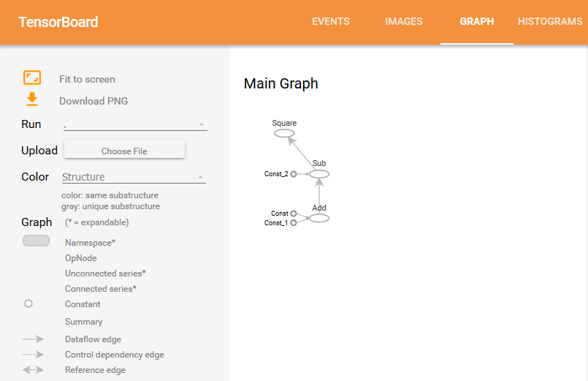
Task: Click the Dataflow edge legend arrow
Action: pos(34,339)
